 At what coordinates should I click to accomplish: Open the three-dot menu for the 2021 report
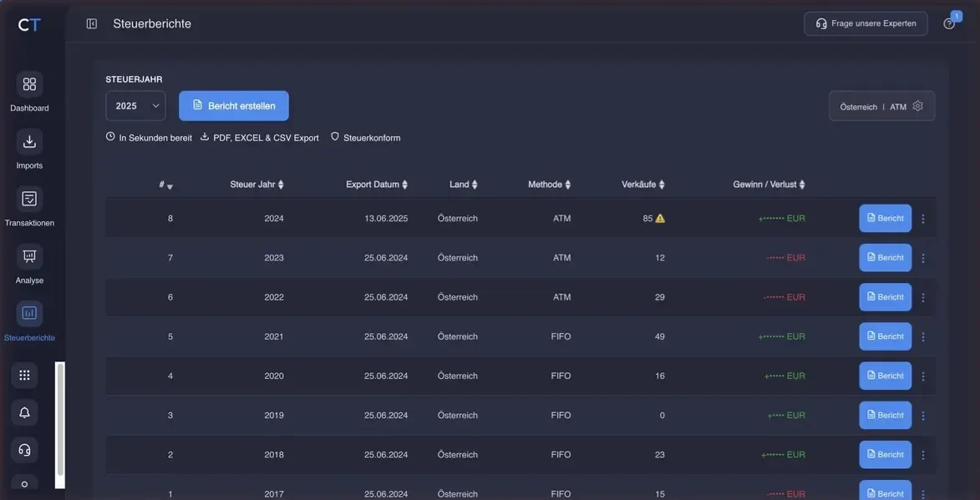(923, 336)
